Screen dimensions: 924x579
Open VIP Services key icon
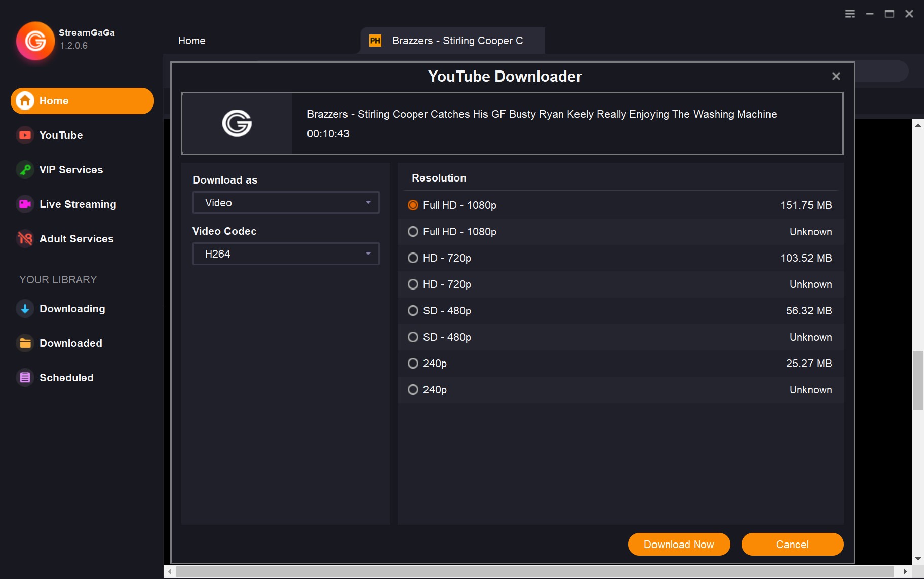pos(25,170)
